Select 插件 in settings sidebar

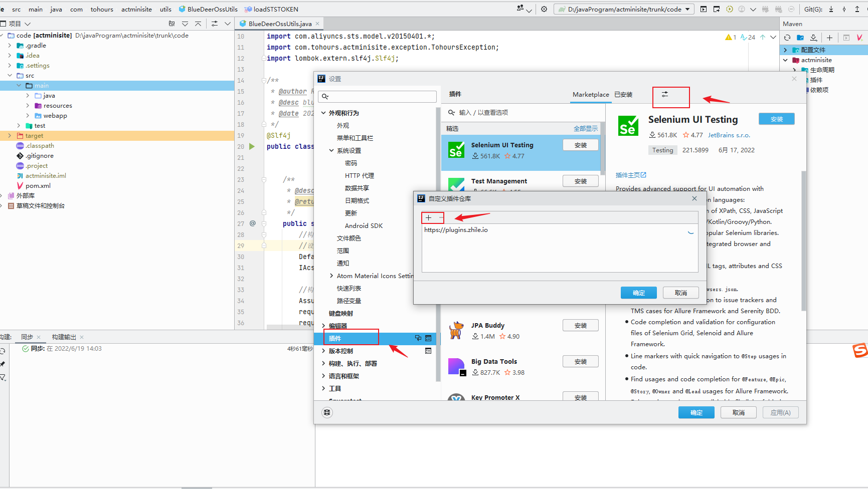[x=335, y=339]
